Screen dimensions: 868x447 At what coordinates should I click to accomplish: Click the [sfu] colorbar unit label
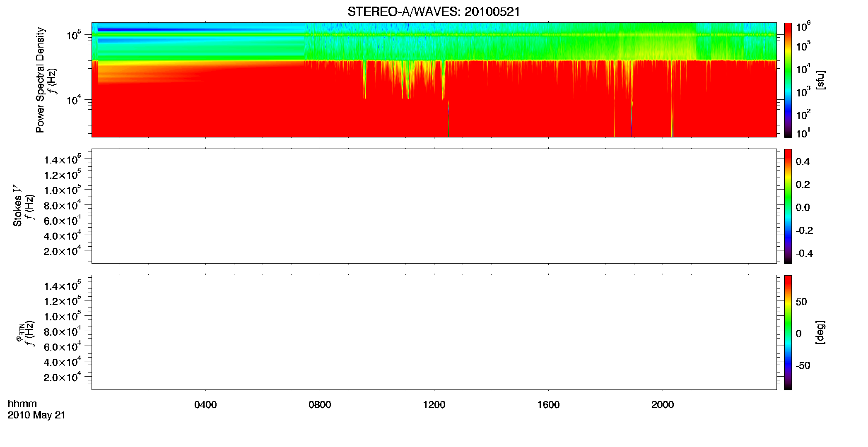(820, 80)
